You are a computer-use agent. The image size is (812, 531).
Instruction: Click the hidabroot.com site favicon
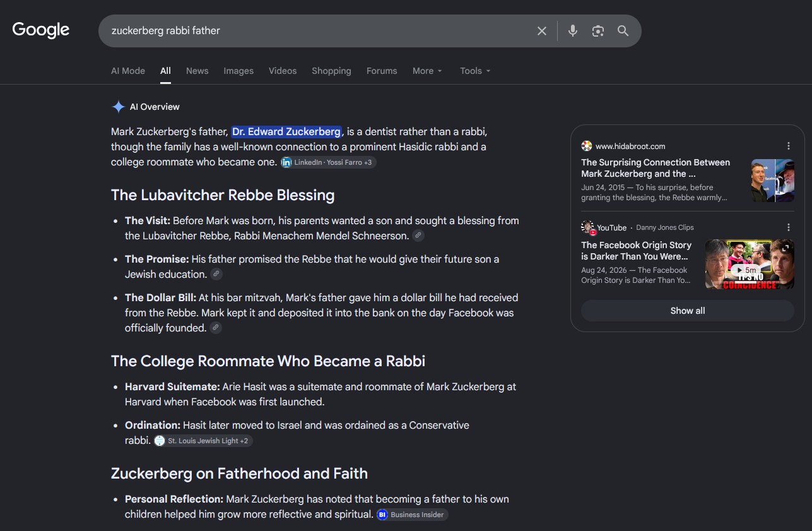tap(587, 146)
